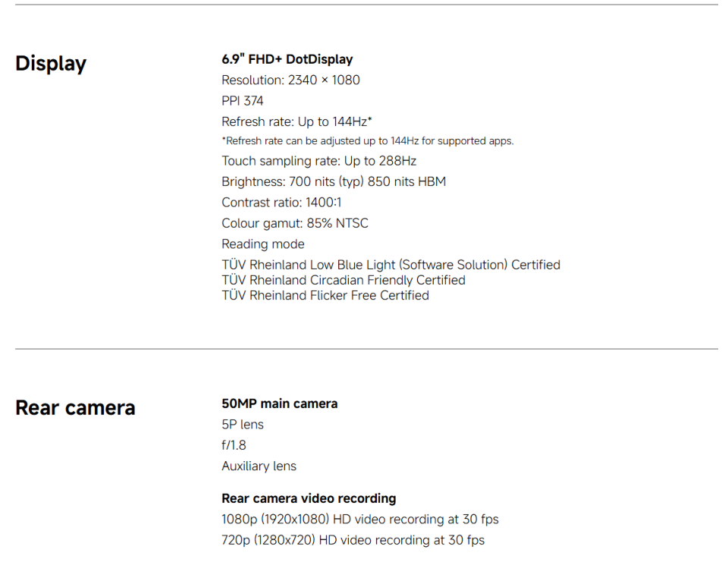Click the 50MP main camera title

pyautogui.click(x=279, y=404)
